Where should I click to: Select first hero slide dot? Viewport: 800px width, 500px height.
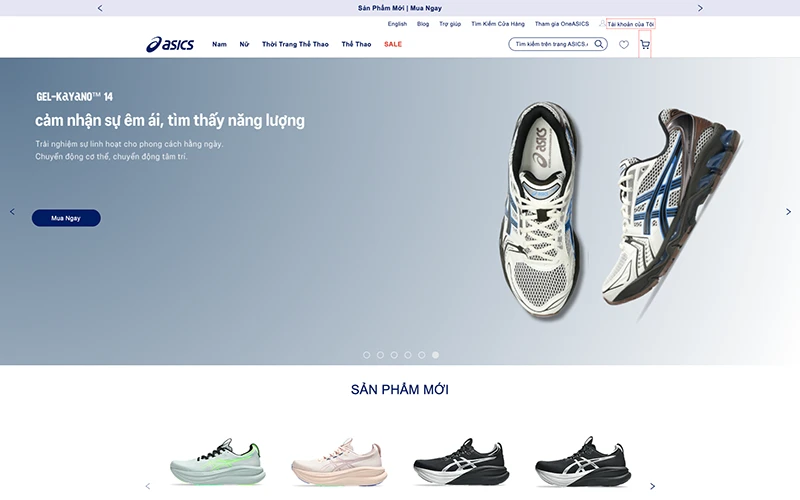(x=366, y=355)
